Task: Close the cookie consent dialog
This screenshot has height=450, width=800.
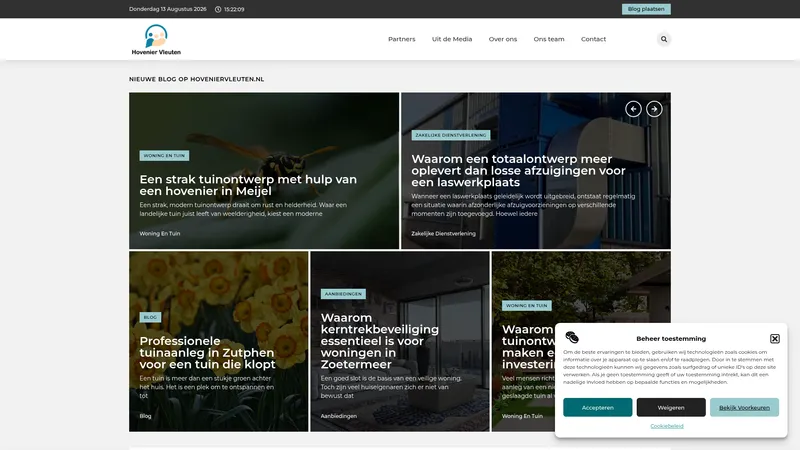Action: (x=774, y=339)
